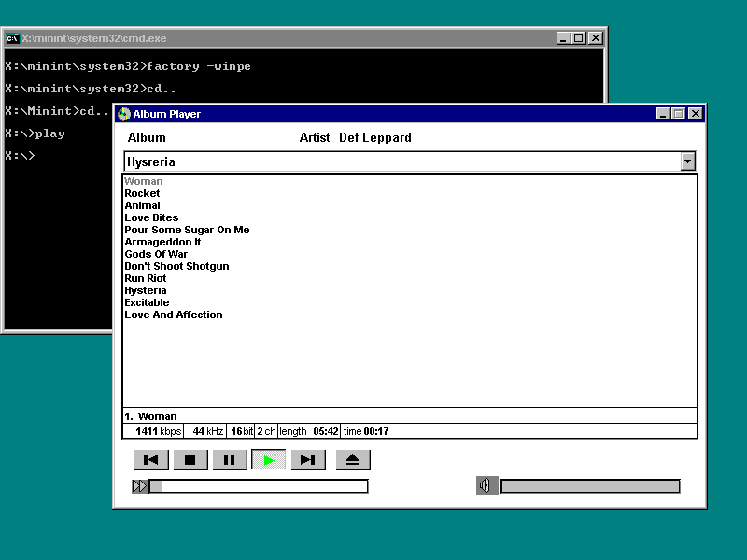Expand the album dropdown arrow
Image resolution: width=747 pixels, height=560 pixels.
tap(687, 161)
